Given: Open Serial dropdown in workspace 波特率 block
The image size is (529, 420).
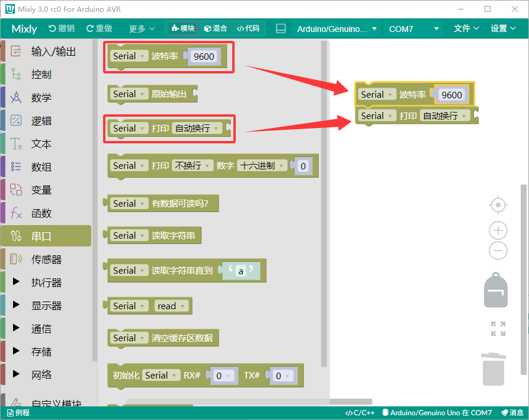Looking at the screenshot, I should pos(377,95).
